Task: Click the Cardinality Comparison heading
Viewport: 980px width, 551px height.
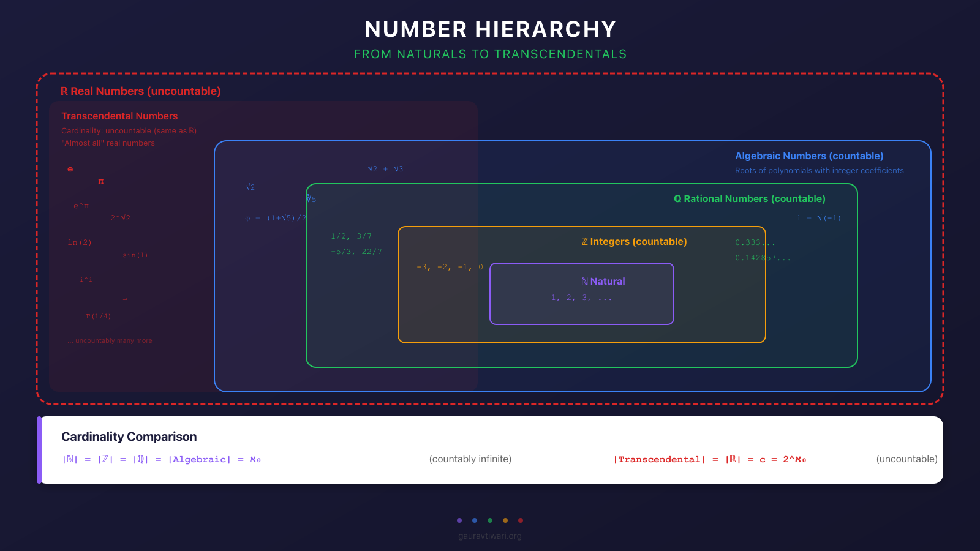Action: 129,437
